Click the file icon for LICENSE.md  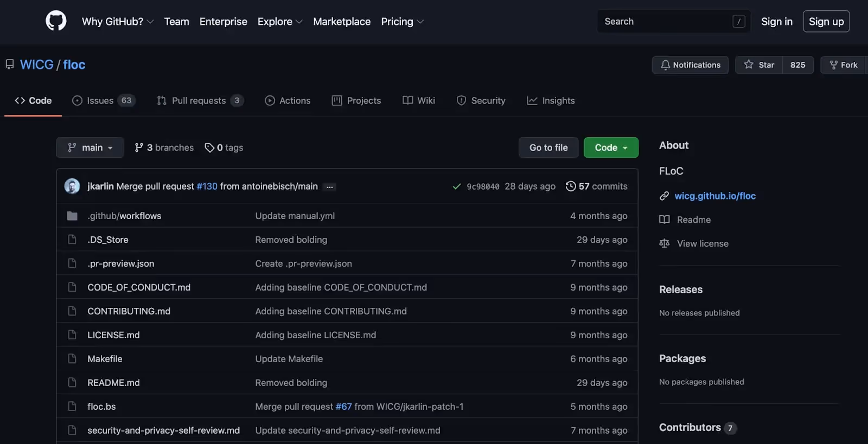pyautogui.click(x=72, y=335)
